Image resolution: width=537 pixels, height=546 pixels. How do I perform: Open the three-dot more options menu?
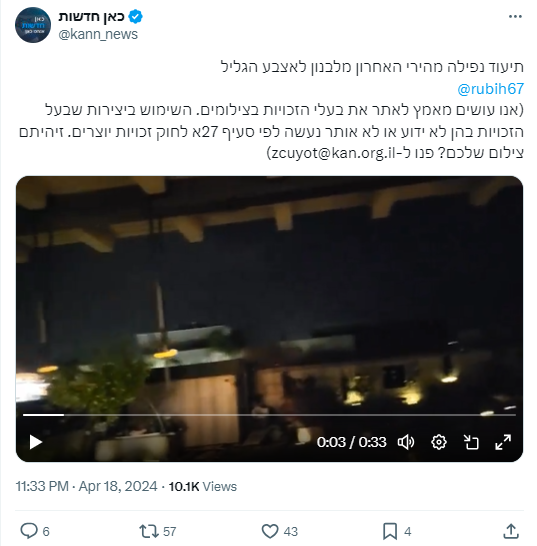click(x=515, y=16)
